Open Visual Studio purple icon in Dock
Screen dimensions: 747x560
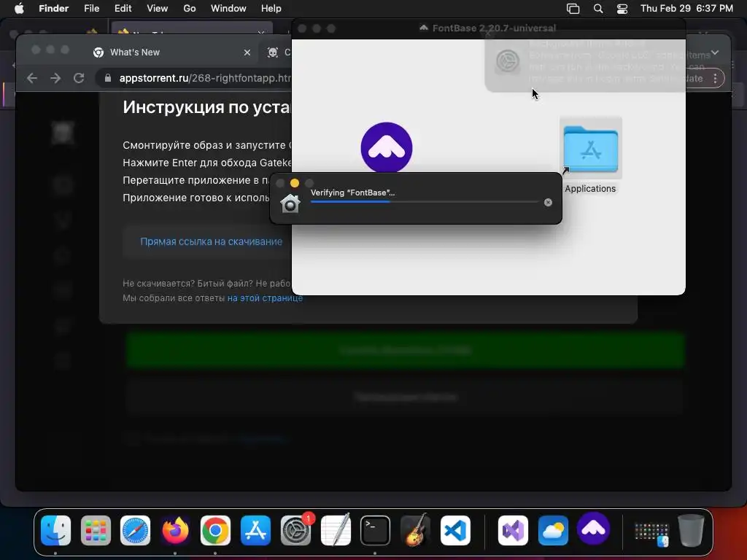pos(513,530)
